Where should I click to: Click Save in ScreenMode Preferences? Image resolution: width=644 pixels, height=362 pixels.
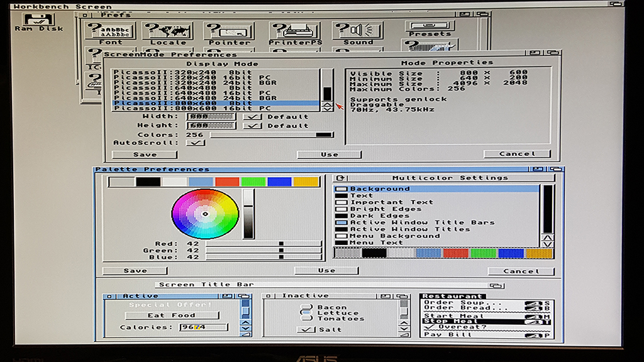coord(145,155)
